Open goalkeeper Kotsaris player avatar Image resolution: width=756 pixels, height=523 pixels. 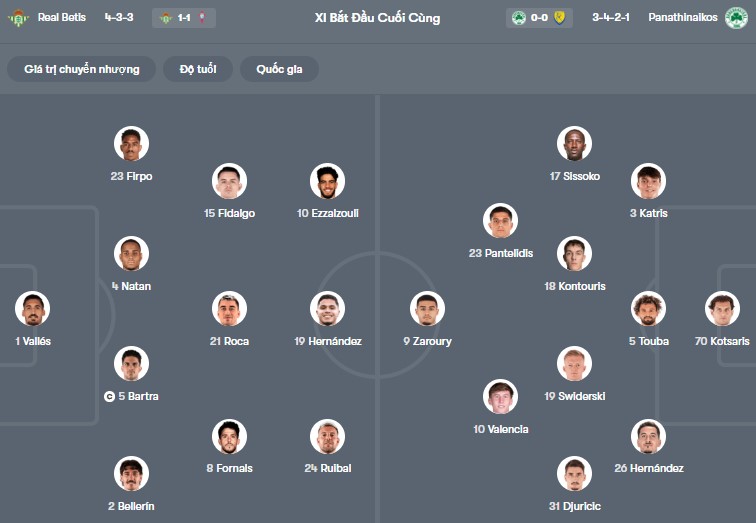point(722,308)
